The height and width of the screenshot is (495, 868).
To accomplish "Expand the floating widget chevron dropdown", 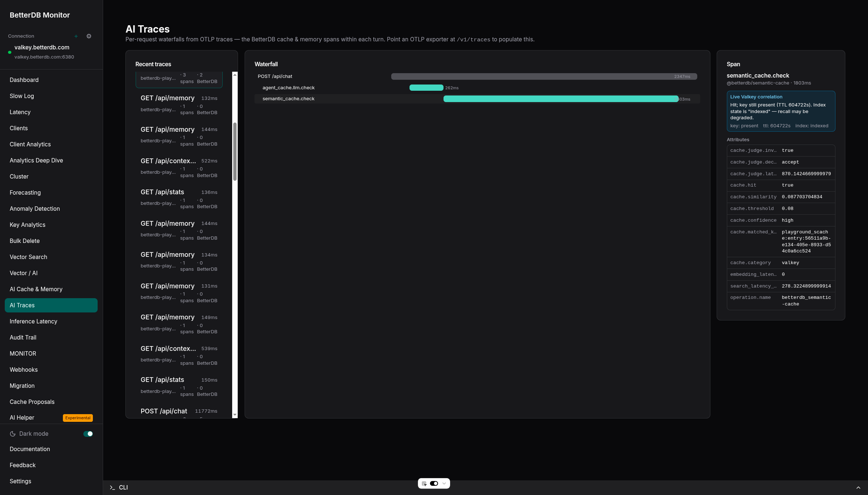I will coord(444,484).
